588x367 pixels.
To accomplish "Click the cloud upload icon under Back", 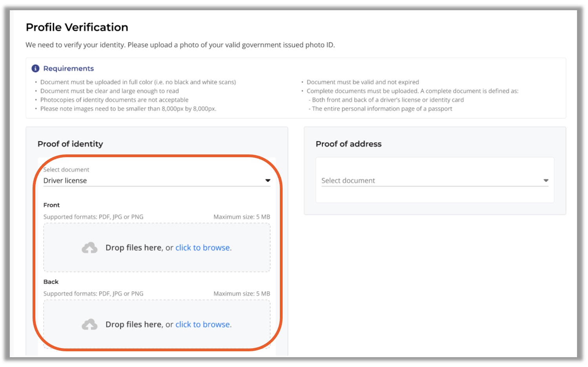I will 89,324.
